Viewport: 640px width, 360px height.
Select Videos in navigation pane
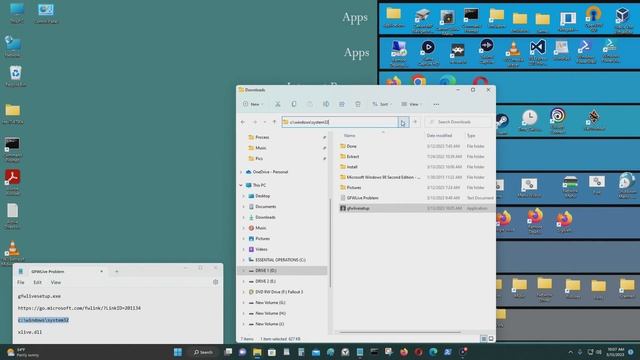(261, 249)
